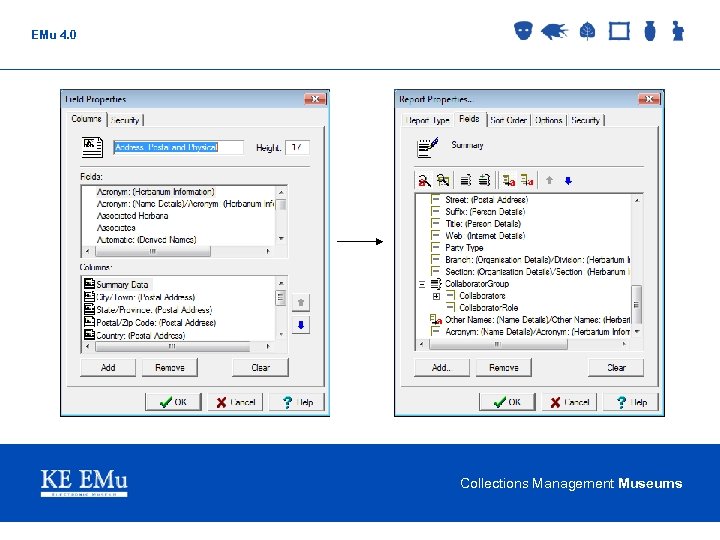The width and height of the screenshot is (720, 540).
Task: Click the mask icon in slide header
Action: click(x=523, y=31)
